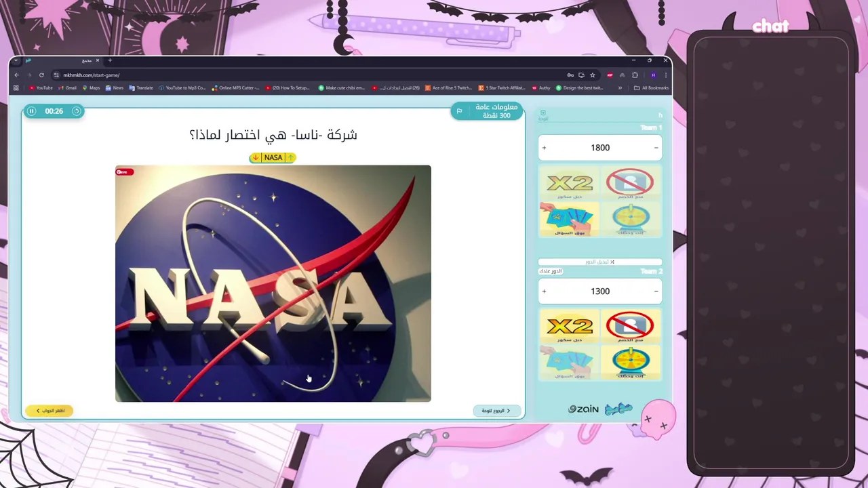Go back in the browser

pos(16,75)
